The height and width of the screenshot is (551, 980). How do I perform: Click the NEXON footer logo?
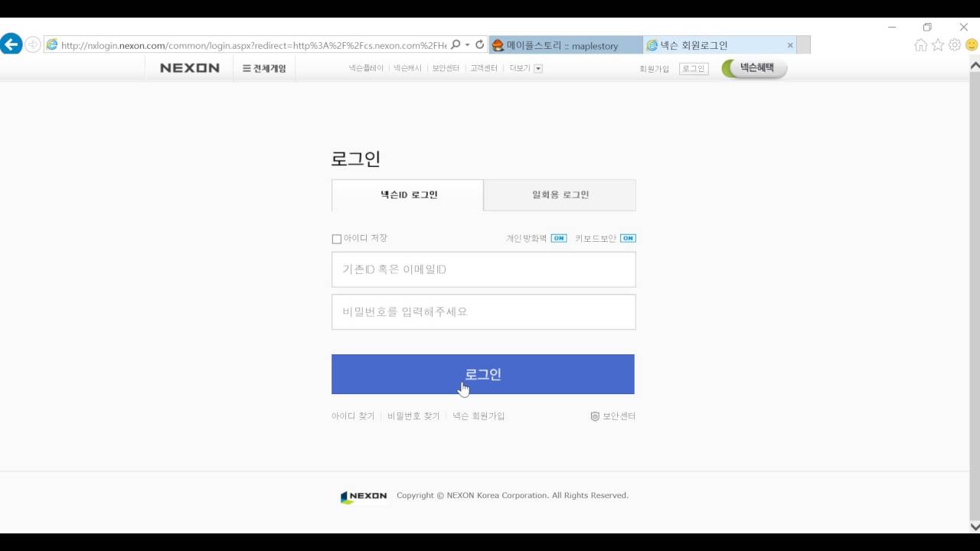point(364,497)
